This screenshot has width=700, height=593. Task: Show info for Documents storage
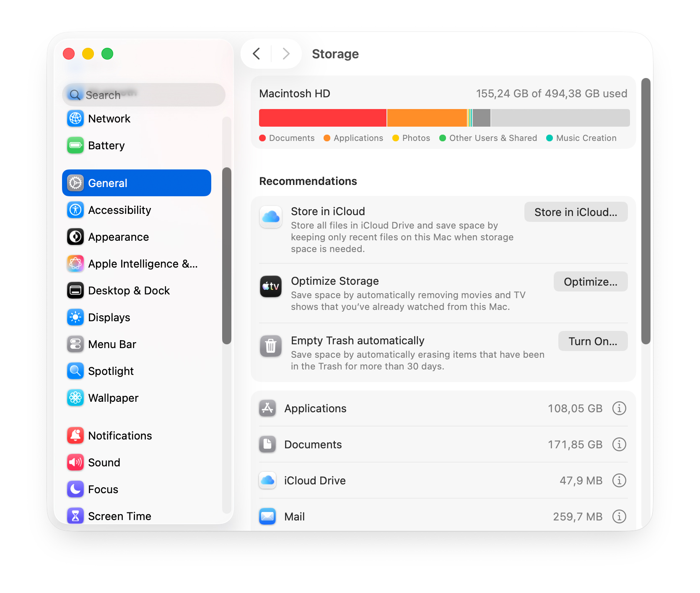[619, 445]
